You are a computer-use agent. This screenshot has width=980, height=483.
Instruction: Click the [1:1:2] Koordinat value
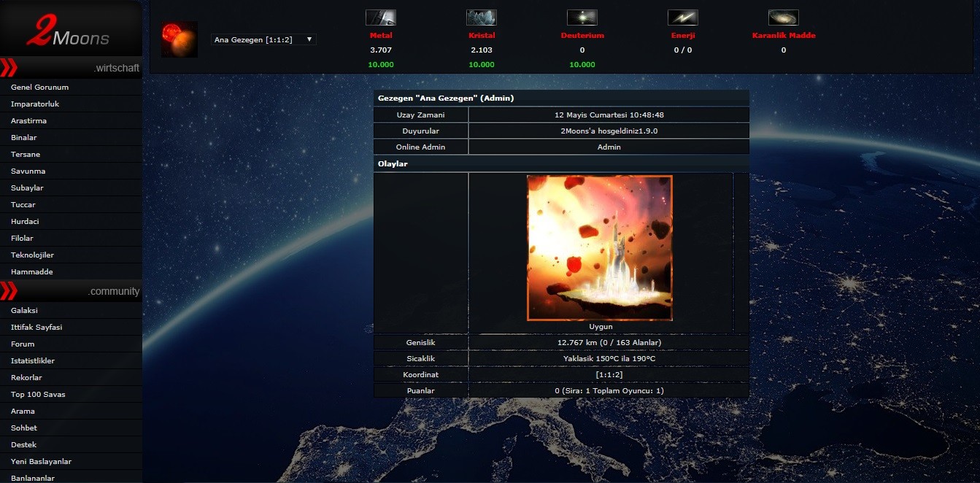pyautogui.click(x=609, y=375)
